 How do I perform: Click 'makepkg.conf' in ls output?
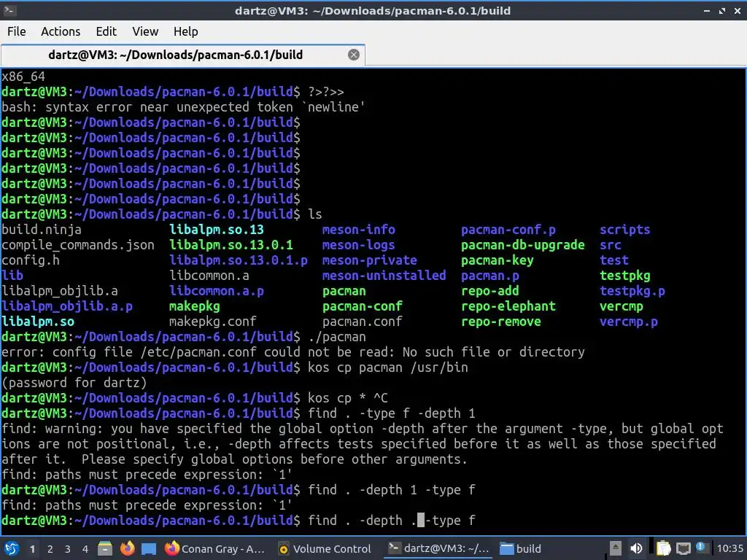pos(213,322)
